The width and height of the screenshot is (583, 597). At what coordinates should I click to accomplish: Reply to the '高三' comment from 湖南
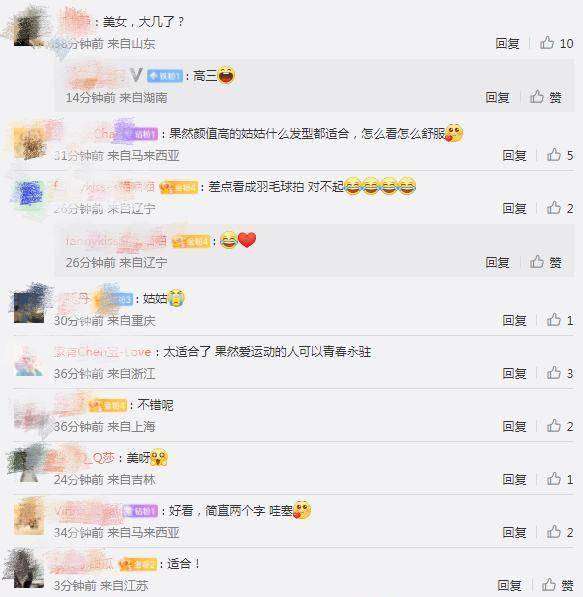pyautogui.click(x=497, y=97)
